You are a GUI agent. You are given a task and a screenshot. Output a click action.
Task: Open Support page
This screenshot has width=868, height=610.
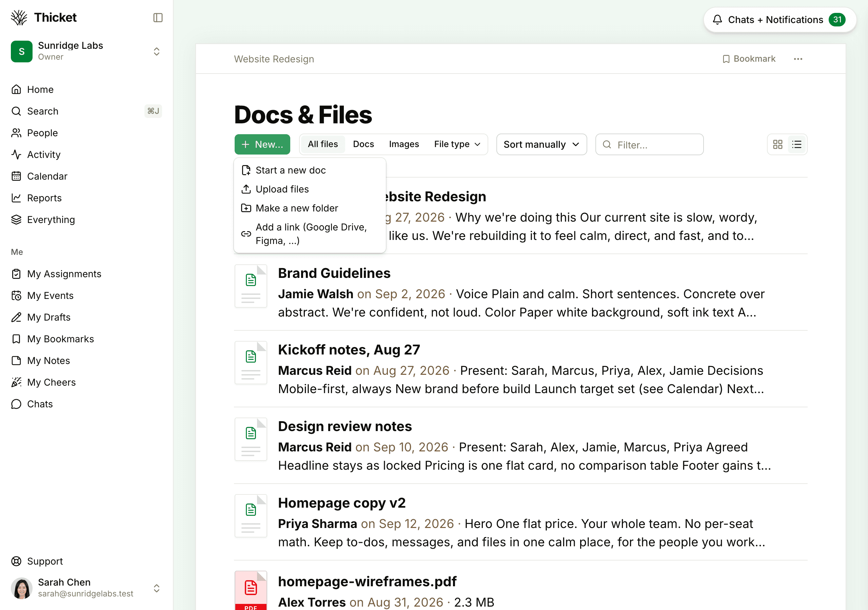[x=86, y=561]
